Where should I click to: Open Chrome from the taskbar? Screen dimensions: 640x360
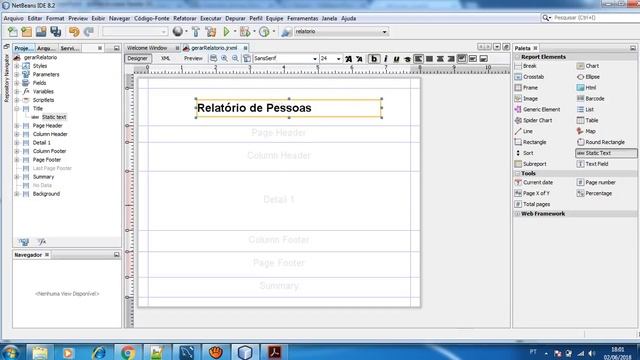coord(127,352)
